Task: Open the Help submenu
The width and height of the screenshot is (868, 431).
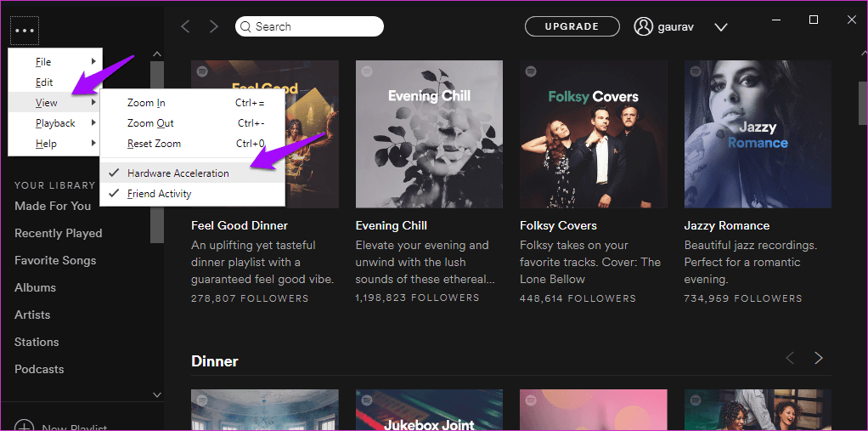Action: 55,144
